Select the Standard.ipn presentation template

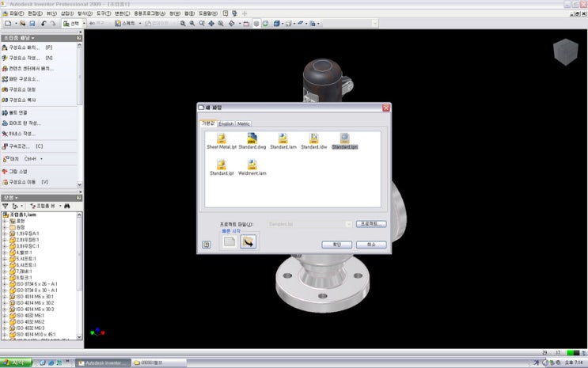pos(344,142)
